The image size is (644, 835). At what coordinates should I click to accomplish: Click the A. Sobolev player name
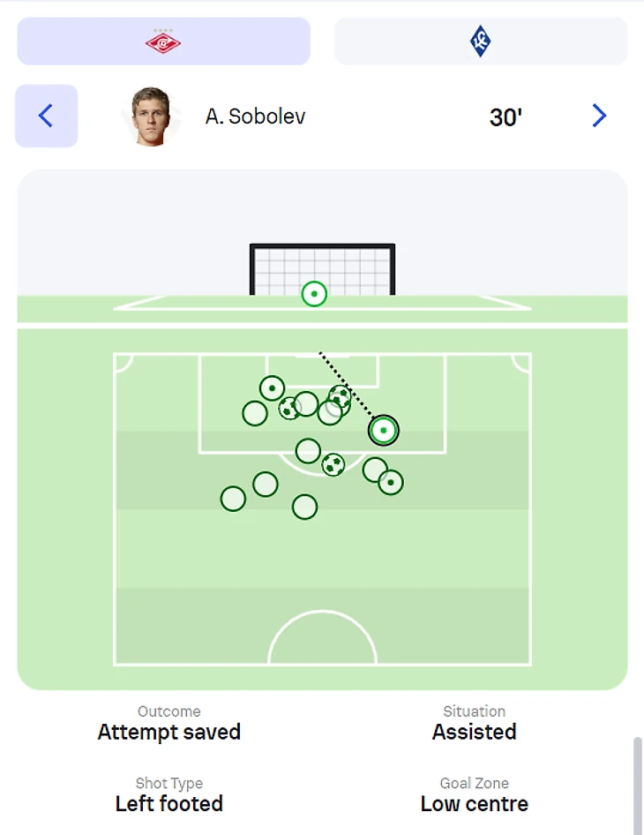pyautogui.click(x=255, y=117)
